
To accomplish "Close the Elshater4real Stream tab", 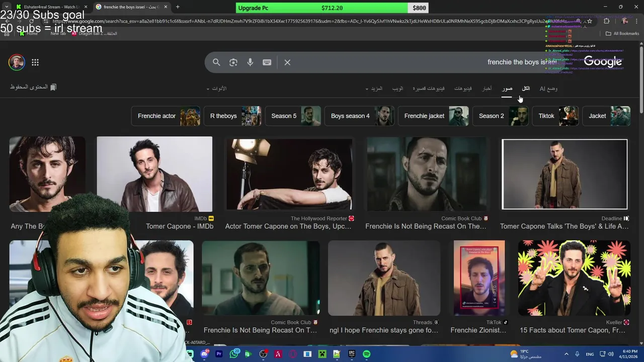I will click(86, 7).
